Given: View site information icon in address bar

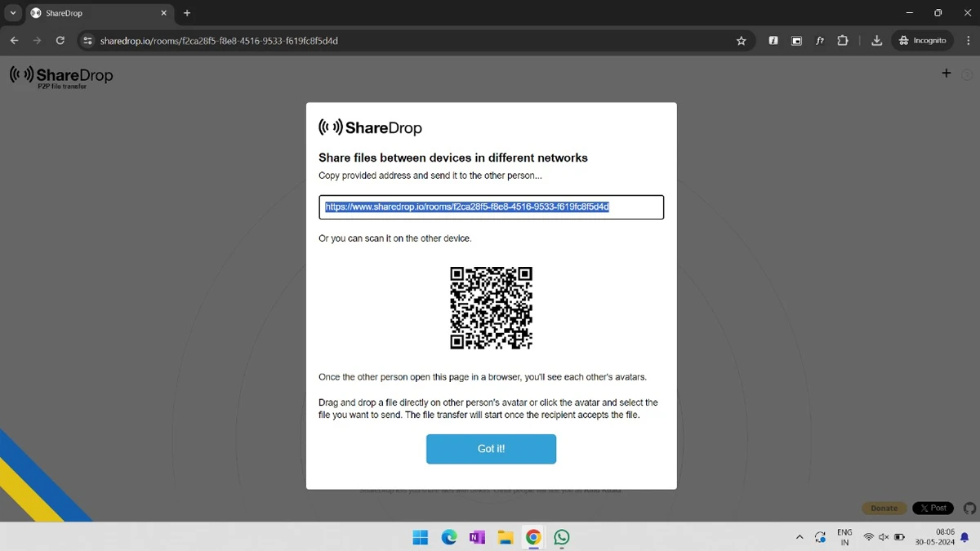Looking at the screenshot, I should point(88,41).
